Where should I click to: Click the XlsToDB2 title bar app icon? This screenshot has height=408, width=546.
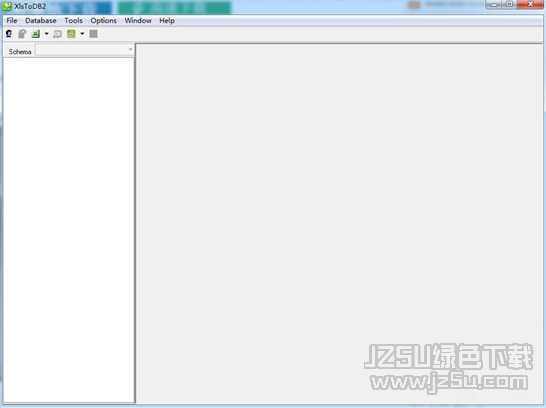pos(7,6)
